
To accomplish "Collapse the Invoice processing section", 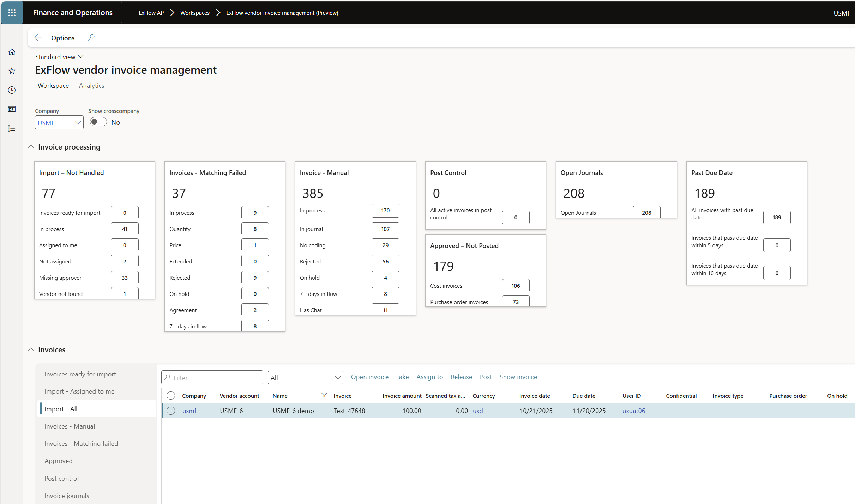I will pos(31,147).
